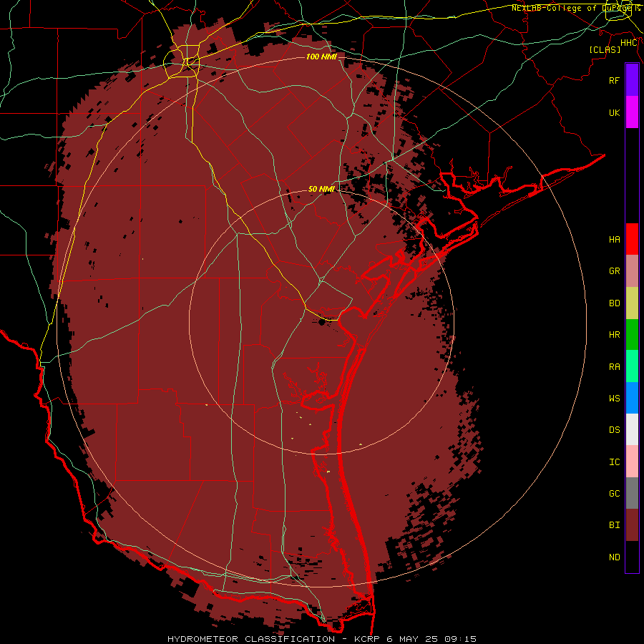Click the '100 NMI' range ring label
This screenshot has height=644, width=644.
[x=321, y=57]
